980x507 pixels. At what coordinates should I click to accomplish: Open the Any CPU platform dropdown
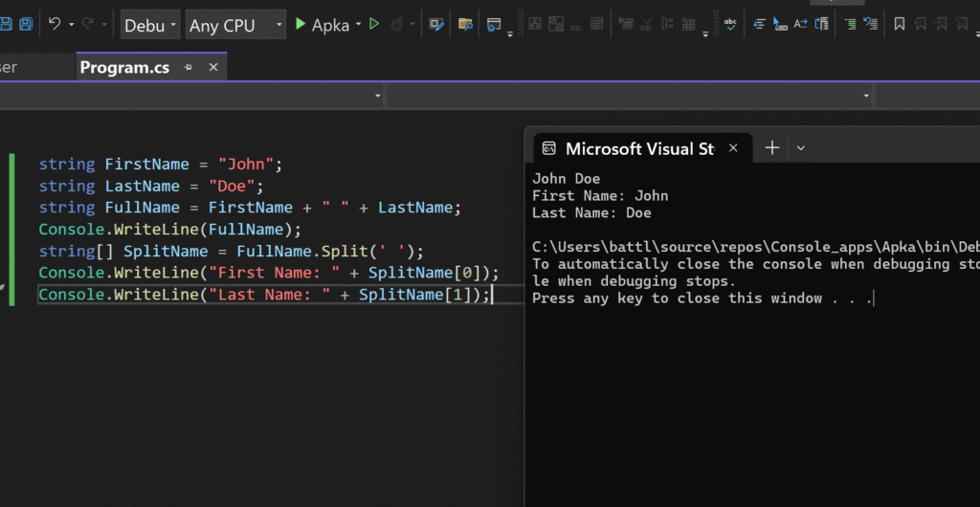coord(235,25)
